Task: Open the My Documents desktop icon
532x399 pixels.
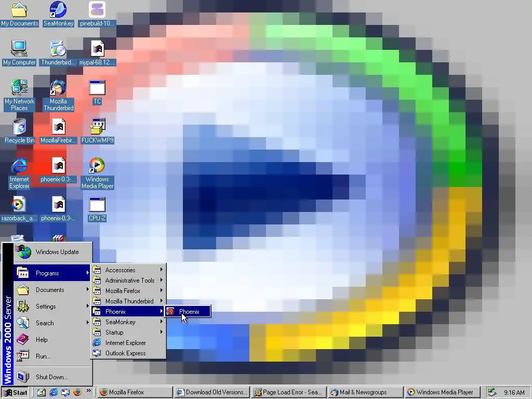Action: [x=19, y=14]
